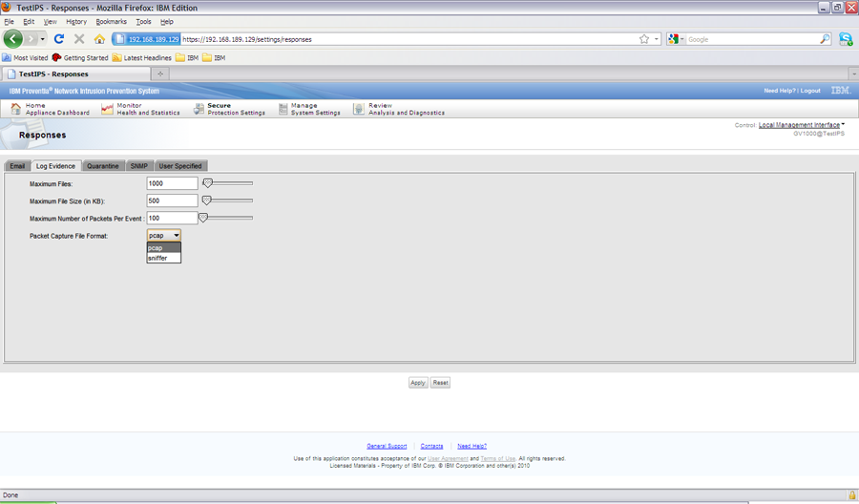Image resolution: width=859 pixels, height=504 pixels.
Task: Select pcap option in dropdown list
Action: tap(164, 247)
